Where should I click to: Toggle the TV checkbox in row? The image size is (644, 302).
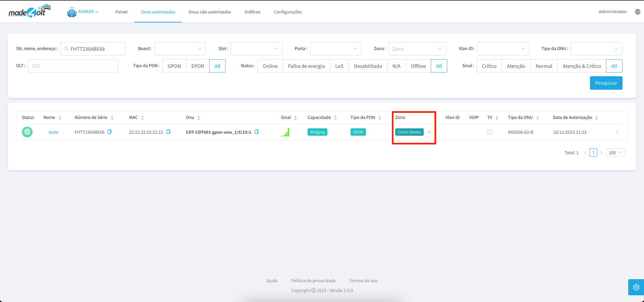coord(490,132)
